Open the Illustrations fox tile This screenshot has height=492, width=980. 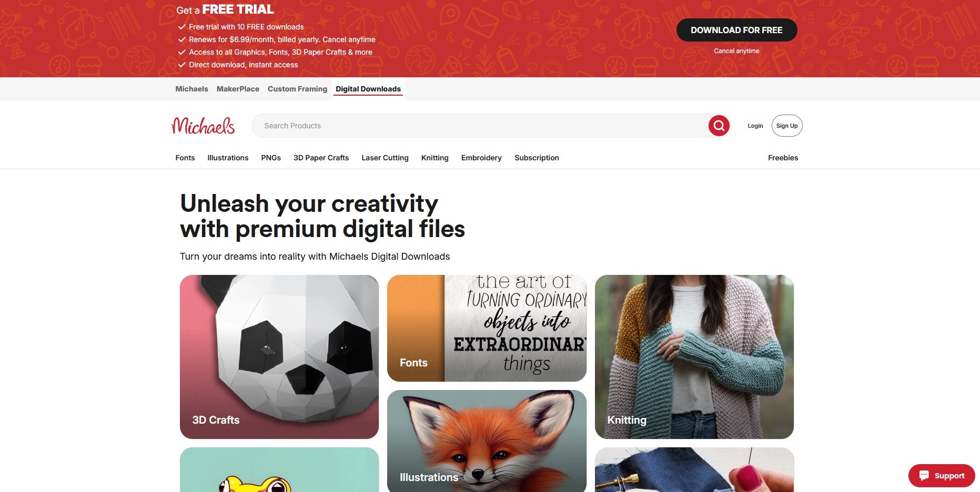[487, 441]
